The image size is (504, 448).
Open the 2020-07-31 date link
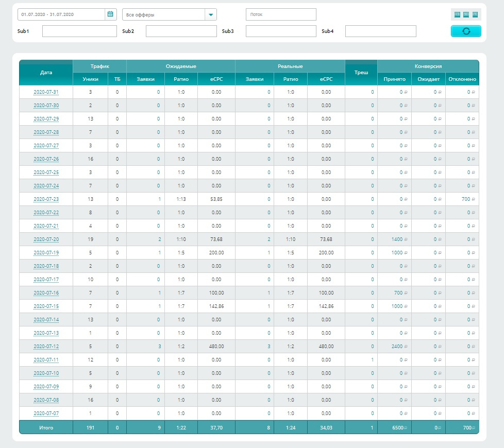46,92
